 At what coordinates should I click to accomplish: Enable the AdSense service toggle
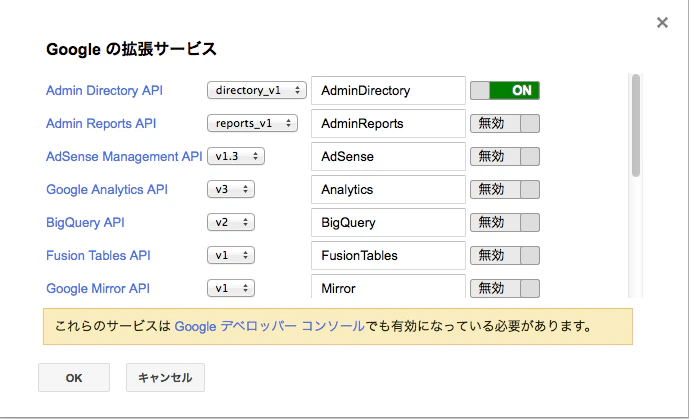click(x=505, y=156)
